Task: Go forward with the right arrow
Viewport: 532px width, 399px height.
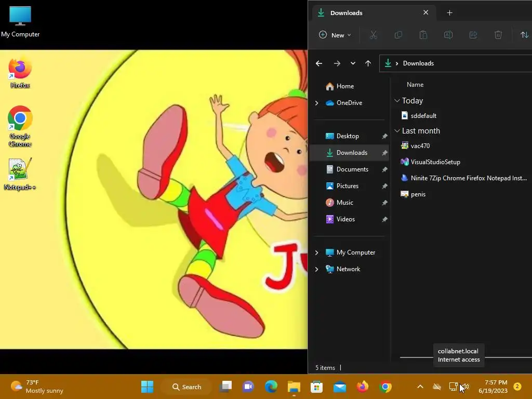Action: pyautogui.click(x=337, y=63)
